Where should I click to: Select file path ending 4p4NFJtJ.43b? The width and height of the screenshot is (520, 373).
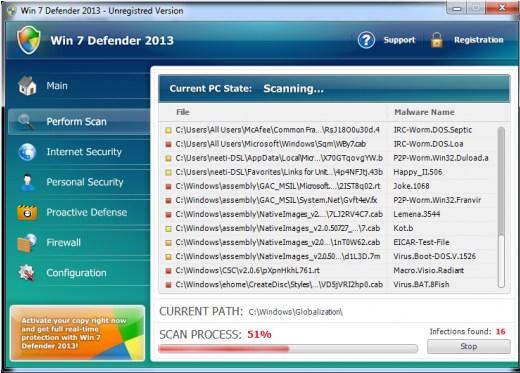279,172
